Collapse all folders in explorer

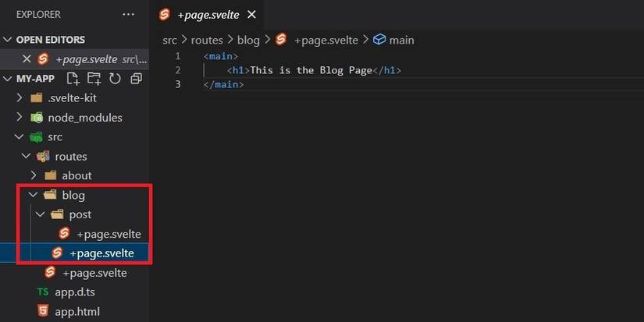pyautogui.click(x=136, y=79)
